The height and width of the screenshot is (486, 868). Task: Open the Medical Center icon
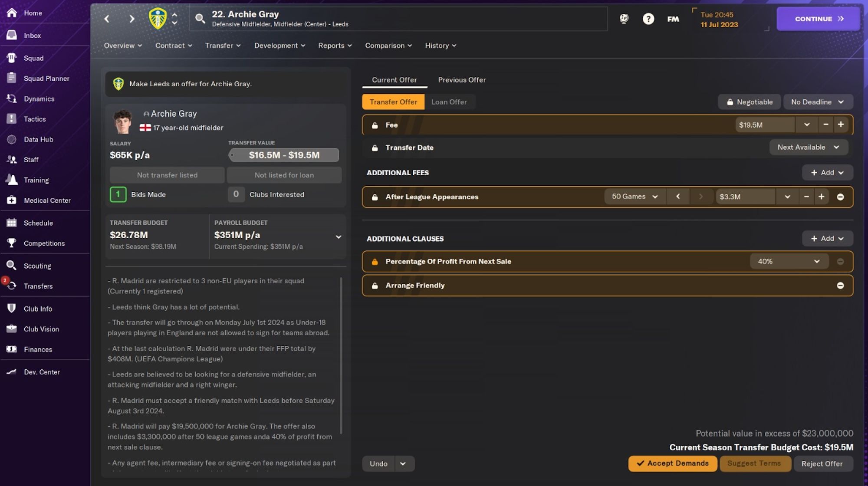pyautogui.click(x=12, y=200)
